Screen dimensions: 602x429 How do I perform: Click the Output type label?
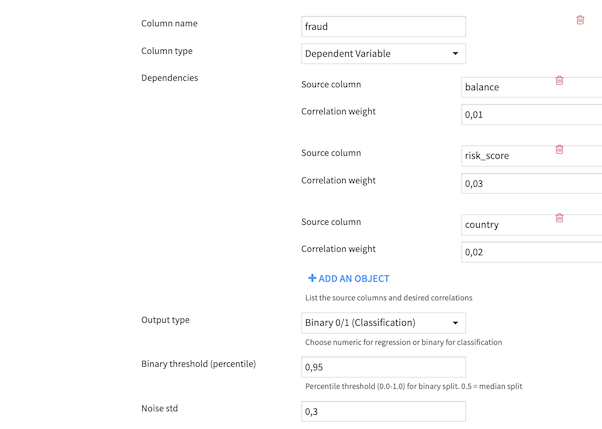coord(165,320)
